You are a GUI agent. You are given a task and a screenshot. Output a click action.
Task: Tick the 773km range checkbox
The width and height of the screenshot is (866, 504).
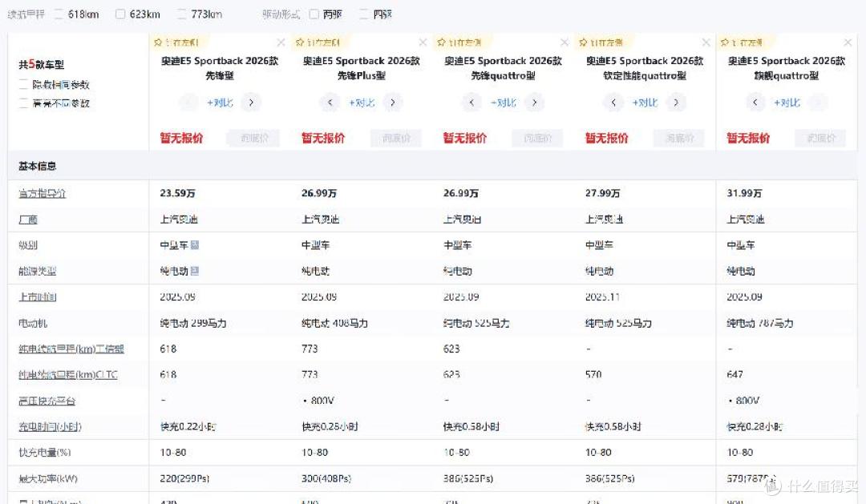(182, 14)
